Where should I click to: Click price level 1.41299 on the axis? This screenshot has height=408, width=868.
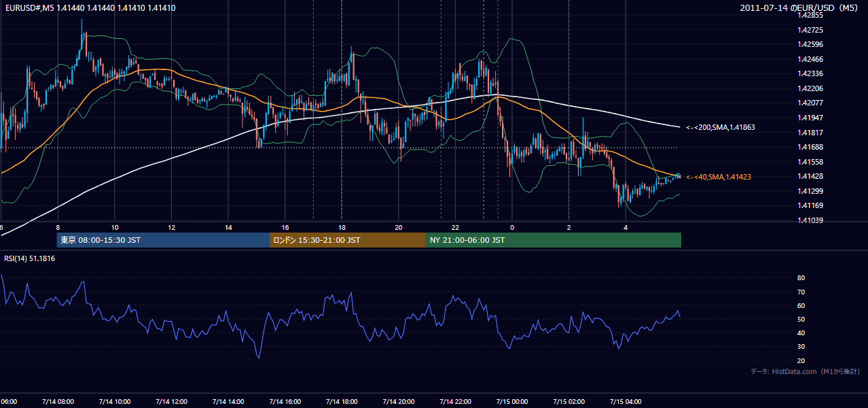click(810, 191)
